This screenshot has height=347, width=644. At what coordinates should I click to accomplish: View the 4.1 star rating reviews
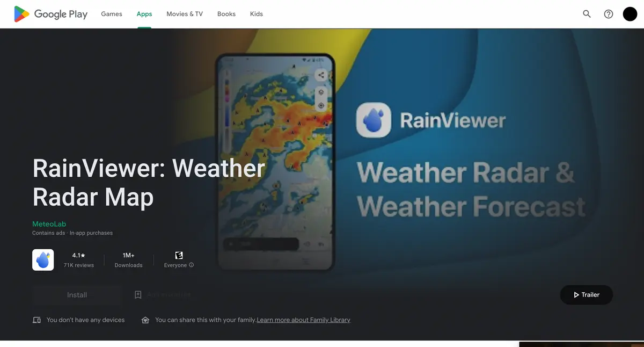(78, 260)
